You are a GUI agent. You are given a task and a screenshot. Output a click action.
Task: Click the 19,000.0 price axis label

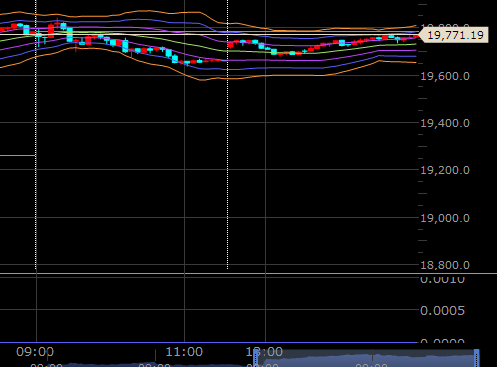tap(445, 218)
